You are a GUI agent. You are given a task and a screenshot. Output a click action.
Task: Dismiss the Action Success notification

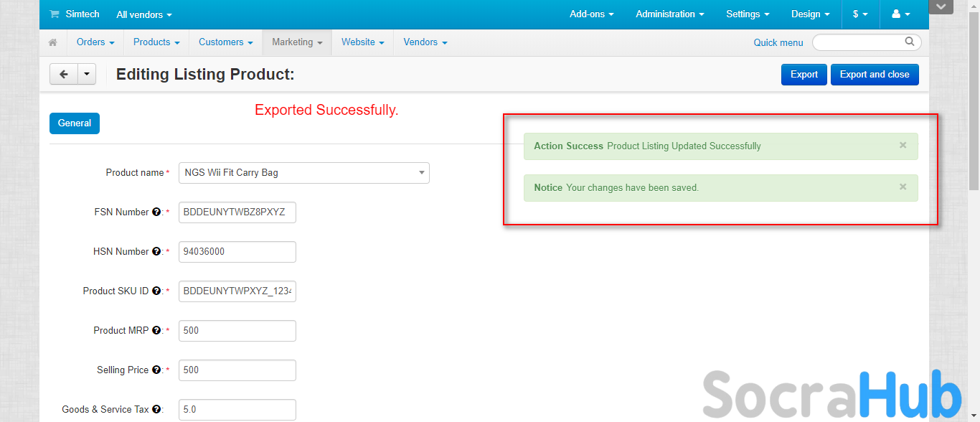pos(903,145)
